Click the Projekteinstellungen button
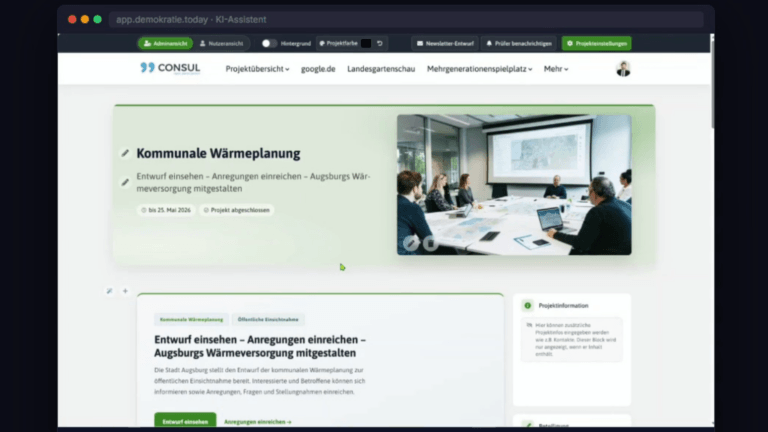768x432 pixels. 597,44
